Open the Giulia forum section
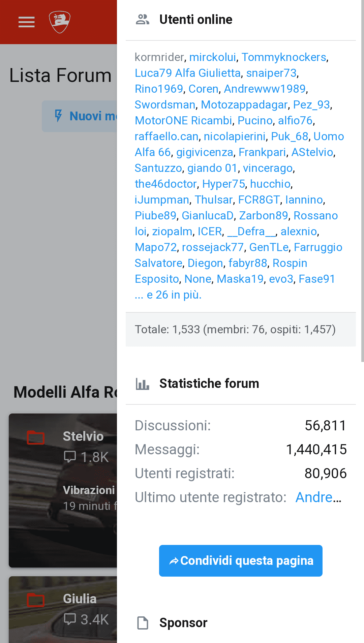The width and height of the screenshot is (364, 643). click(80, 599)
